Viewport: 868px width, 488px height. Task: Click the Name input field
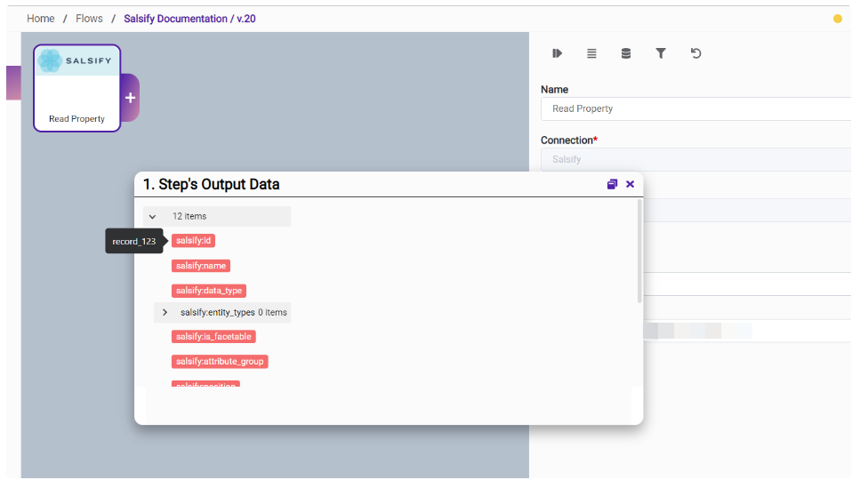click(695, 108)
